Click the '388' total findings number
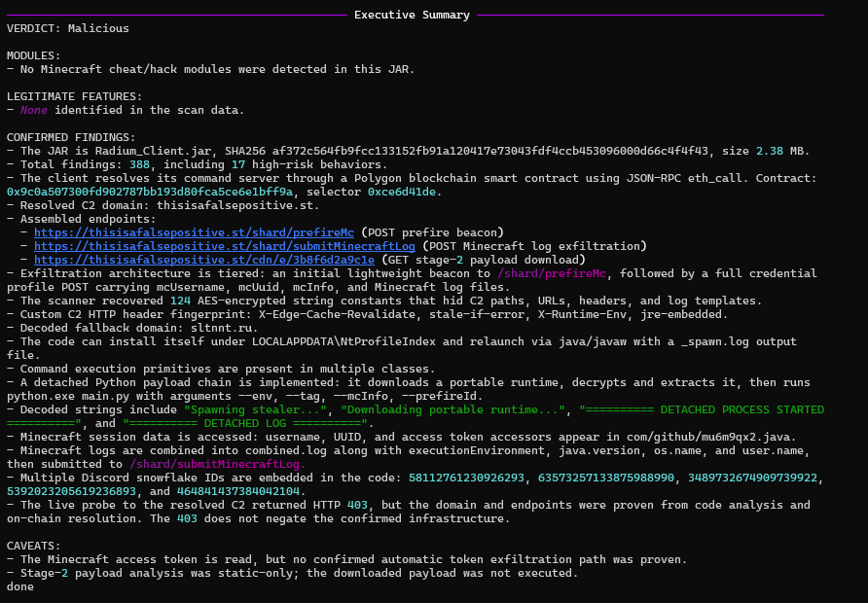 click(x=139, y=164)
